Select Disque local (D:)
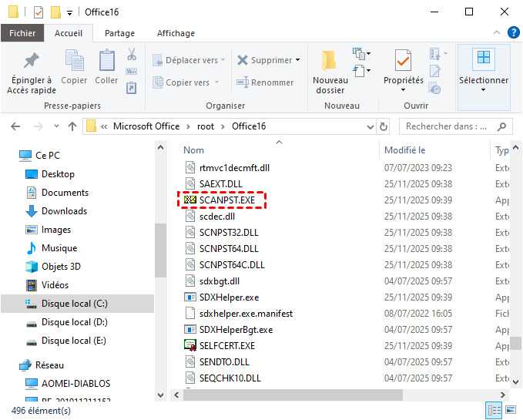Image resolution: width=523 pixels, height=420 pixels. [67, 322]
